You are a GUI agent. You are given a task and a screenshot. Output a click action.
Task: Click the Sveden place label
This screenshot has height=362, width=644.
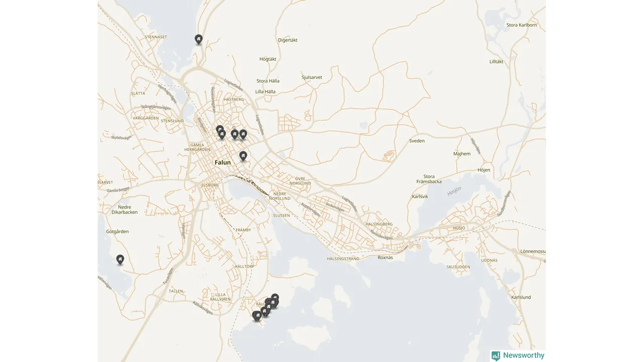[417, 141]
